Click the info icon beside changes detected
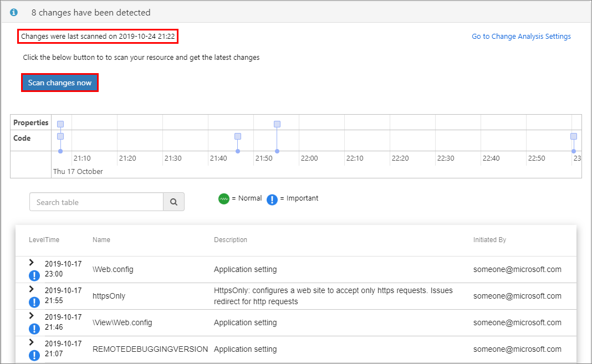 coord(14,12)
